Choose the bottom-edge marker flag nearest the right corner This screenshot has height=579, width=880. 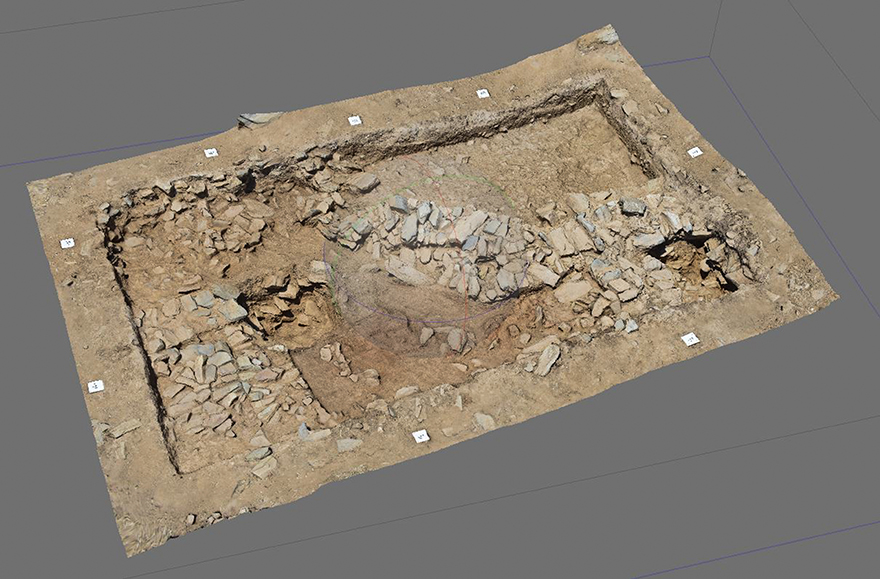point(689,339)
